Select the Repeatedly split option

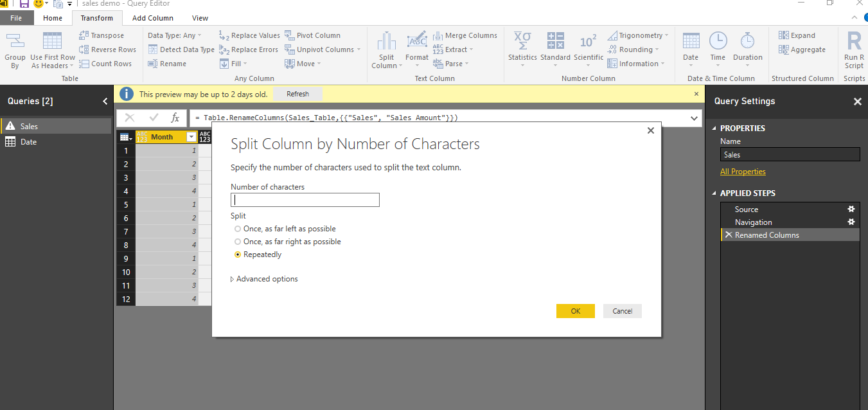click(238, 254)
